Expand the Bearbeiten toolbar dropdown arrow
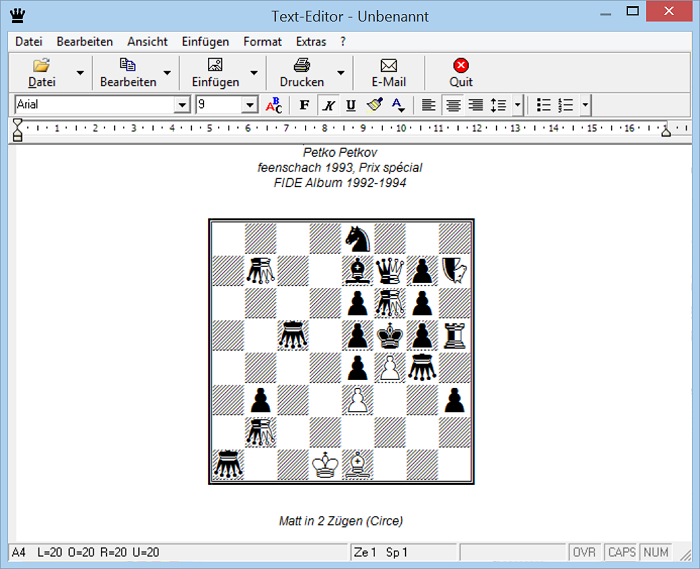 pyautogui.click(x=167, y=73)
